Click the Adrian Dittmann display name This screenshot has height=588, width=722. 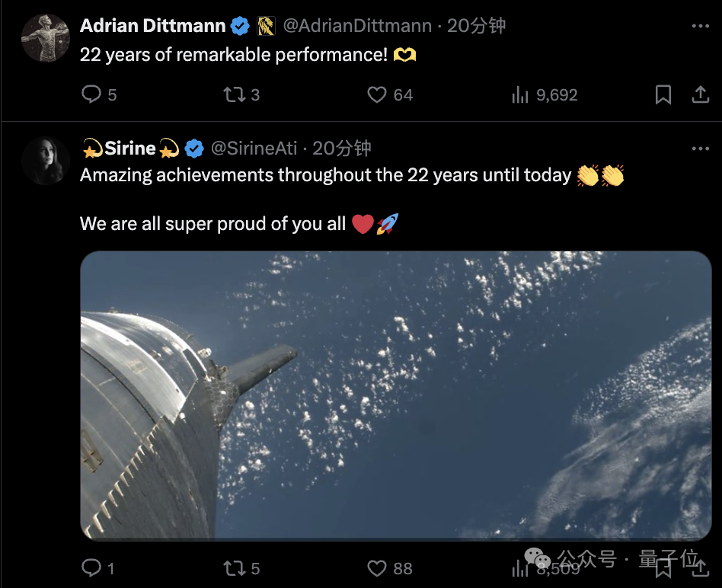tap(153, 26)
